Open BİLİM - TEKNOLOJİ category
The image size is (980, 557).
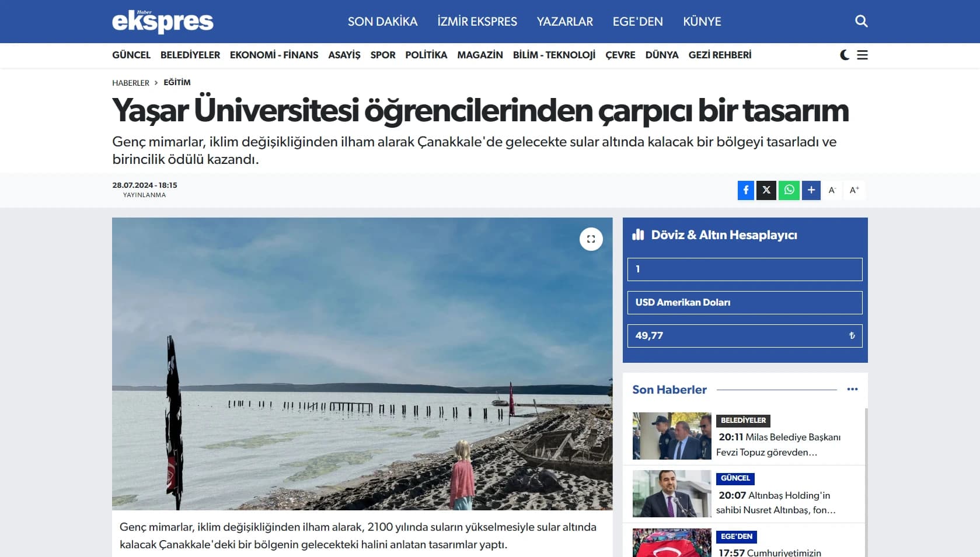click(x=554, y=55)
